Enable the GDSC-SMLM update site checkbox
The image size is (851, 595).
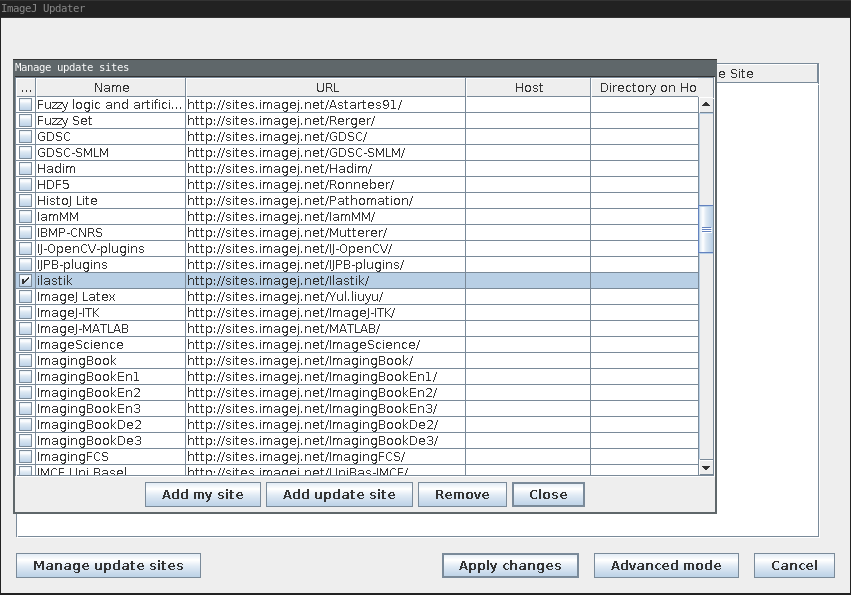point(26,153)
